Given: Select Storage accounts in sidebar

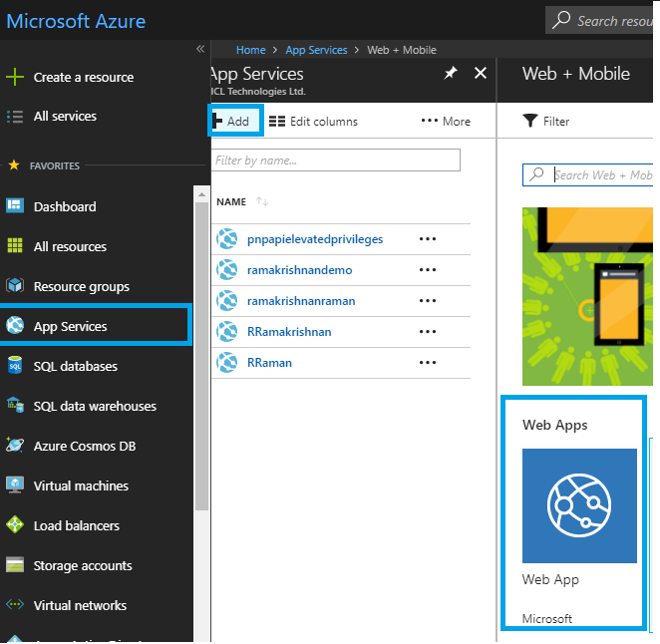Looking at the screenshot, I should click(83, 565).
